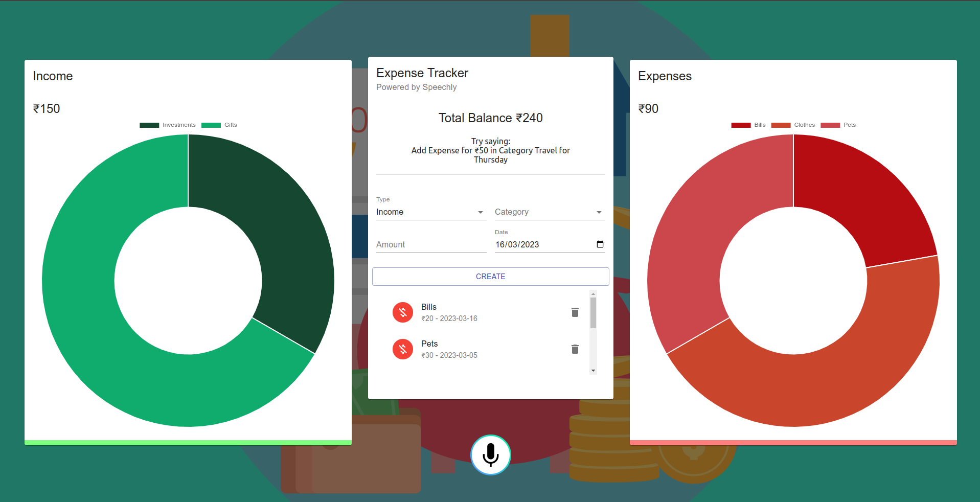Click the Total Balance ₹240 text
This screenshot has width=980, height=502.
click(x=490, y=118)
